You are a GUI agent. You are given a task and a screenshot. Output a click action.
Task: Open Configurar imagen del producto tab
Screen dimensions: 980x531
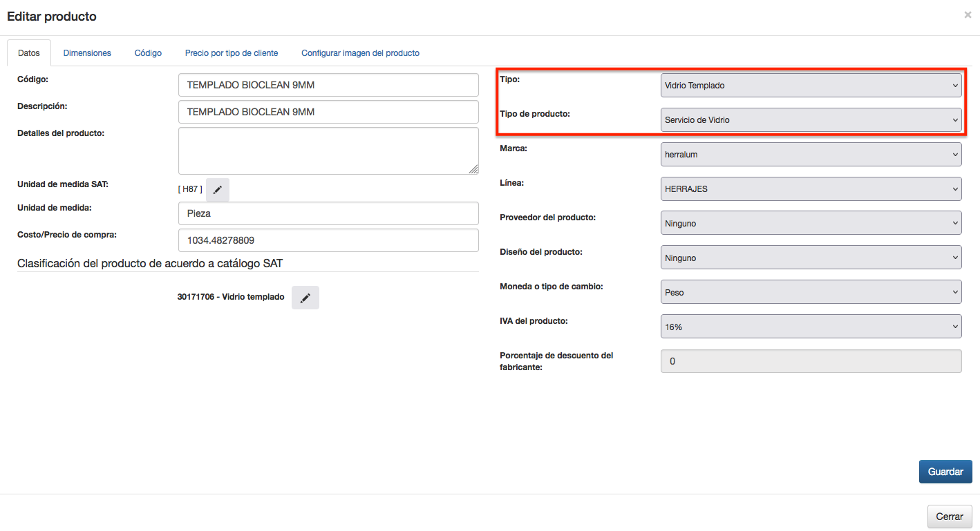click(x=360, y=53)
